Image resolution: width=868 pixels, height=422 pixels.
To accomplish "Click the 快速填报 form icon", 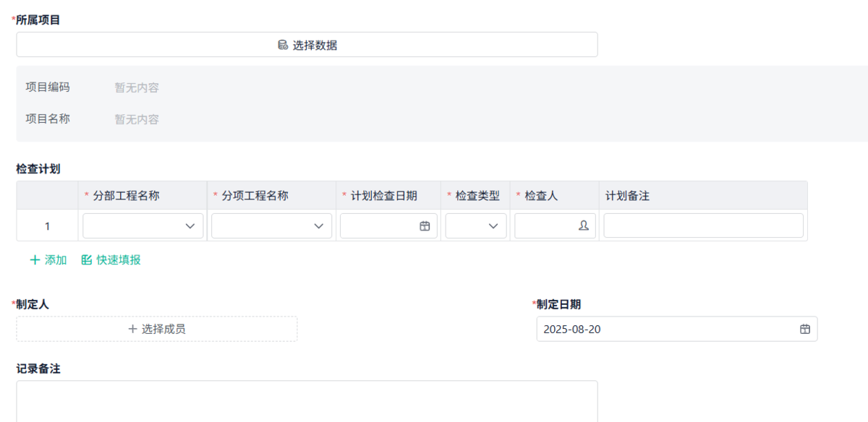I will (x=85, y=259).
